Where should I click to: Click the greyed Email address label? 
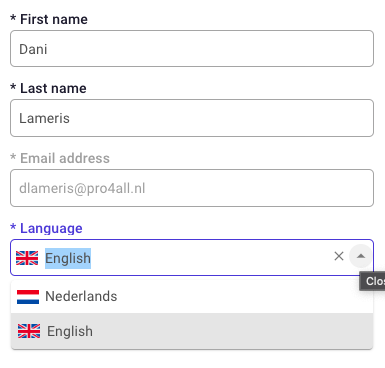coord(65,158)
